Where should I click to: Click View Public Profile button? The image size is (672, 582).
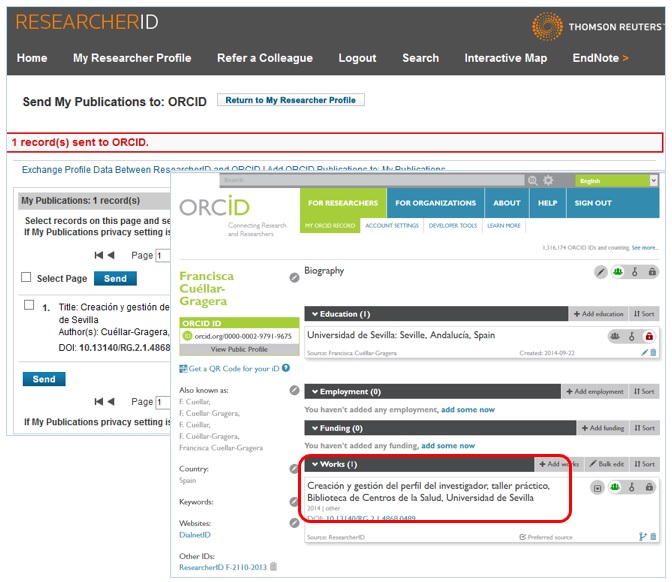click(239, 349)
